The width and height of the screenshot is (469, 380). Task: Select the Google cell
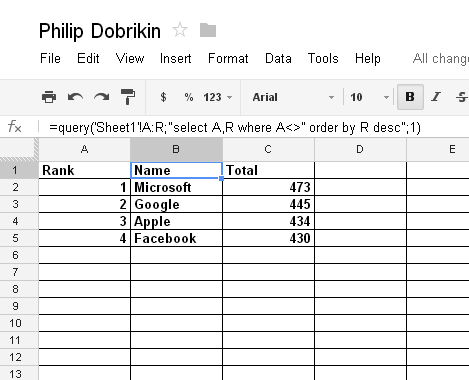(x=176, y=204)
